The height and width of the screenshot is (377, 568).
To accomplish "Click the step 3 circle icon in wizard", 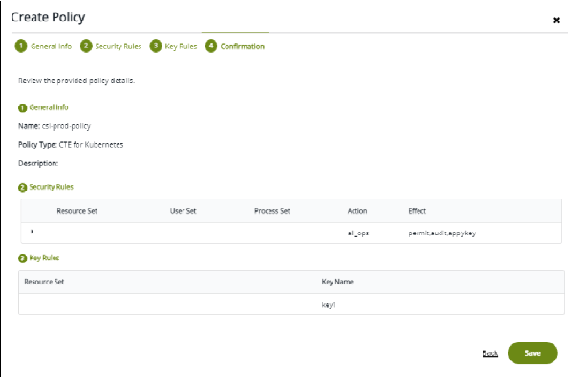I will point(156,46).
